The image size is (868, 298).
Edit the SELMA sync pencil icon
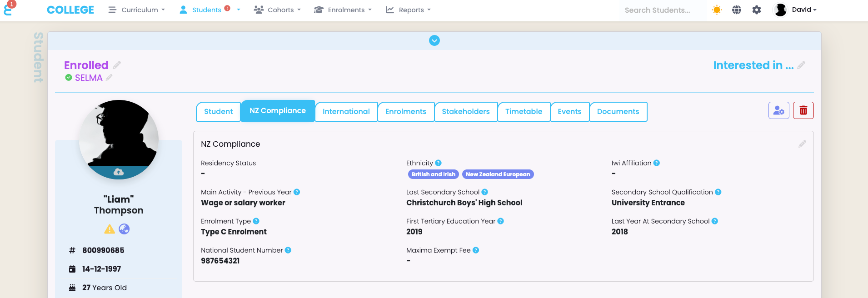109,78
